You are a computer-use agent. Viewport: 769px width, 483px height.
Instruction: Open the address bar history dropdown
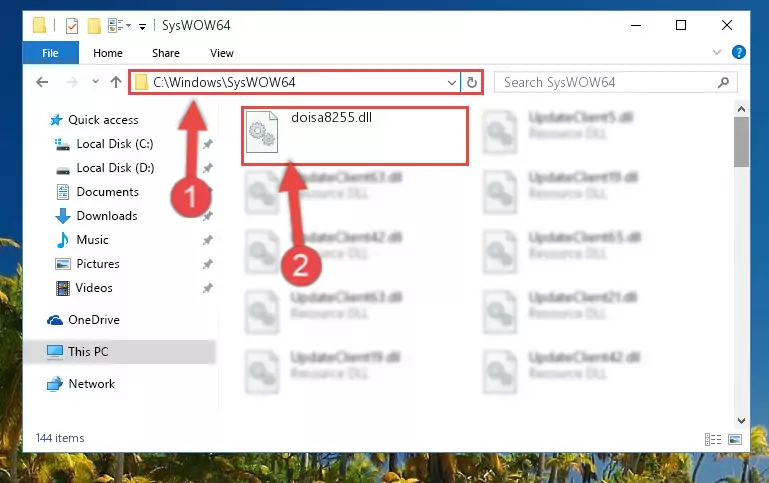point(452,82)
